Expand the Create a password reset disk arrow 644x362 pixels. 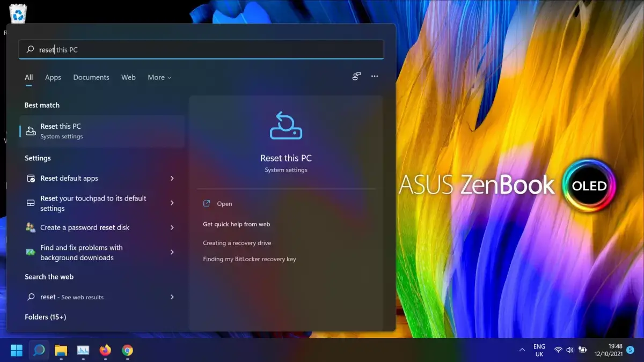(x=172, y=227)
